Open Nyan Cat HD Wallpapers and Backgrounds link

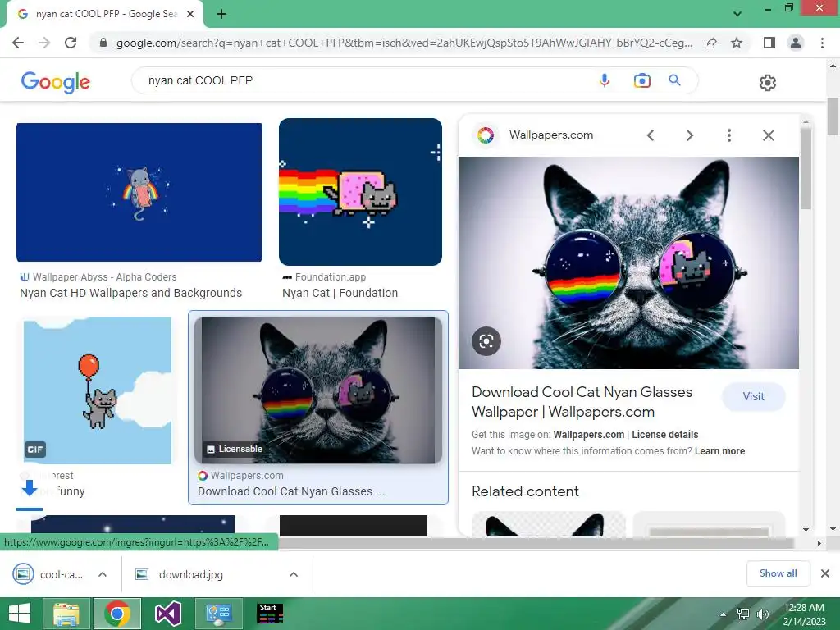click(130, 293)
